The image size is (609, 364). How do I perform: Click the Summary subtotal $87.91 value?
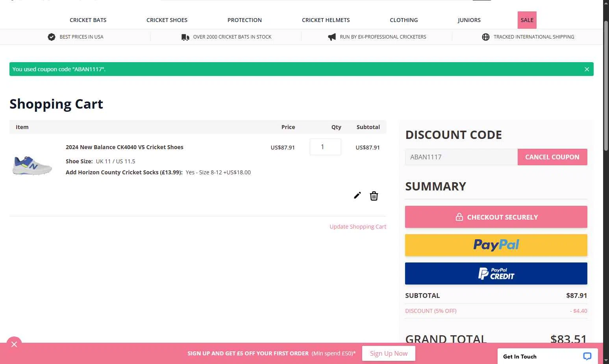[576, 296]
